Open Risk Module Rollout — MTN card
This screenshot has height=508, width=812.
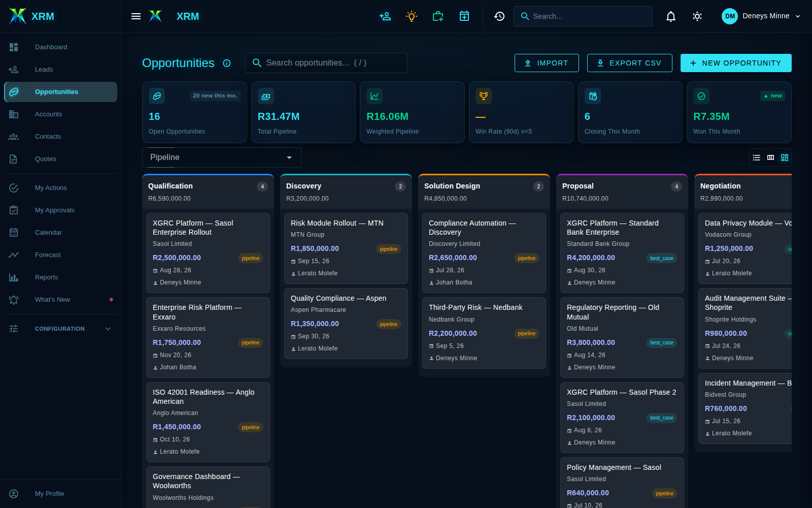(x=346, y=248)
